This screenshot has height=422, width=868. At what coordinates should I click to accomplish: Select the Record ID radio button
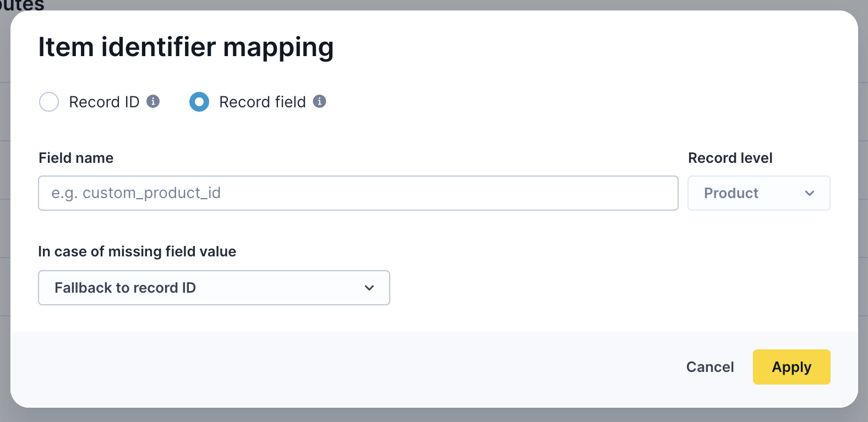49,102
